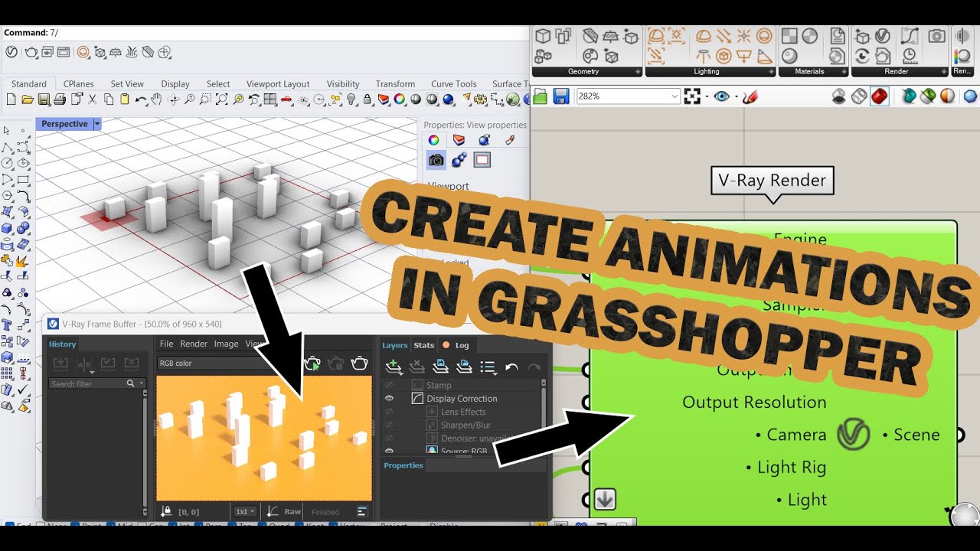
Task: Open the 282% zoom dropdown in Grasshopper
Action: [675, 96]
